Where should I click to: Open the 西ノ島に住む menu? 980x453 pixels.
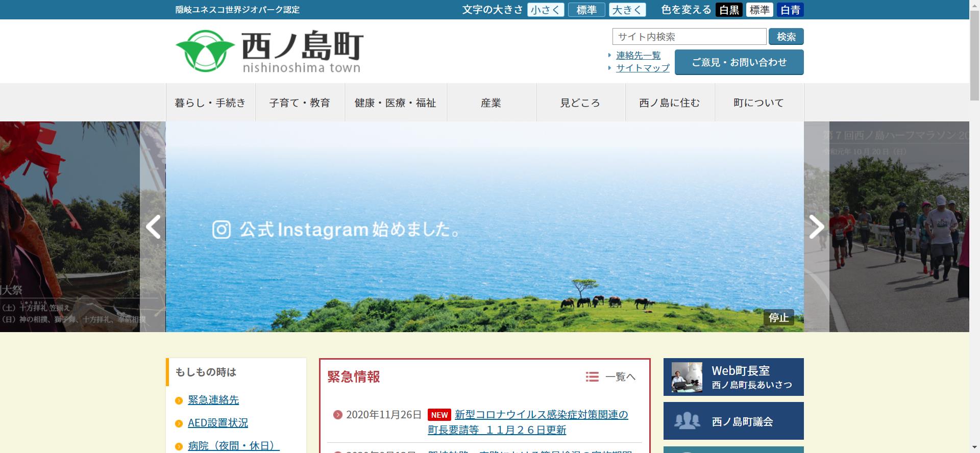(x=670, y=103)
